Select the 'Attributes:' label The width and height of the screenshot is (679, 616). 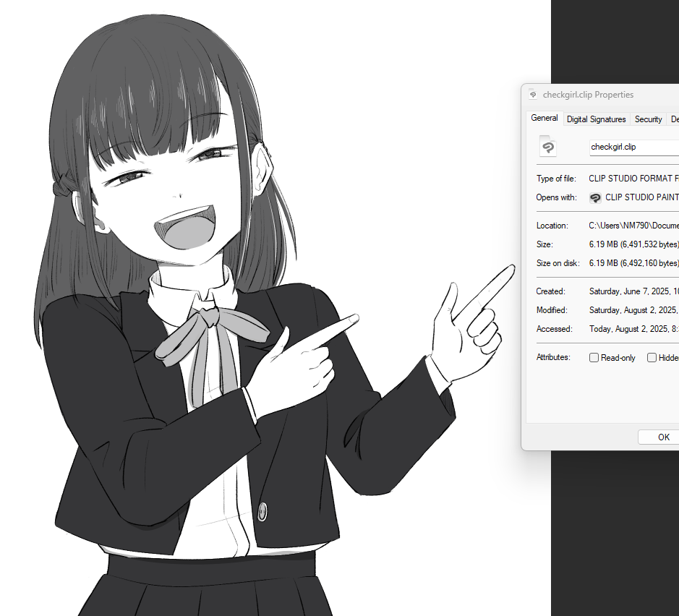coord(553,357)
